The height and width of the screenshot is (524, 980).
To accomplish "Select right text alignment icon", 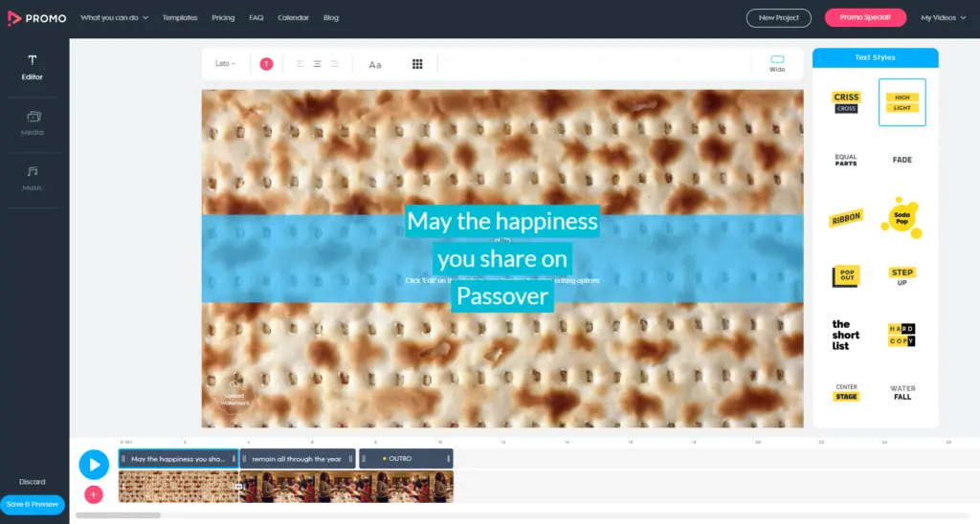I will click(334, 64).
